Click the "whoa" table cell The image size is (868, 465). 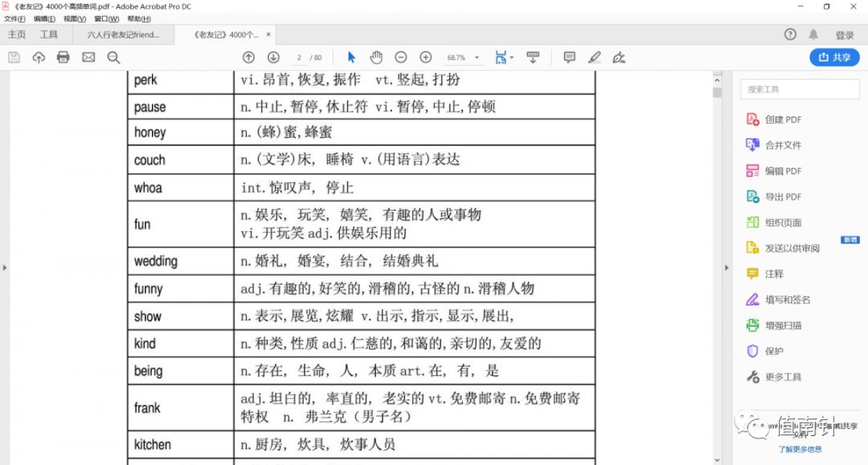click(x=181, y=188)
